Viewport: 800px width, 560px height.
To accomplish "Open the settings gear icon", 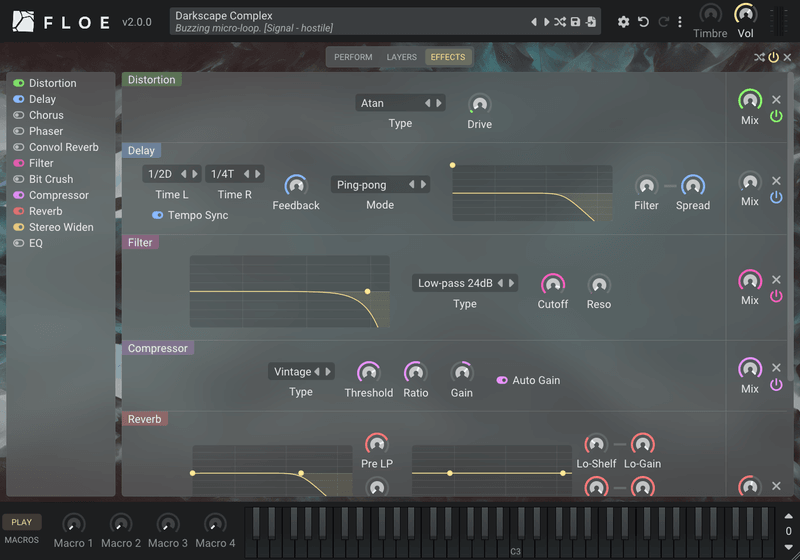I will [x=623, y=22].
